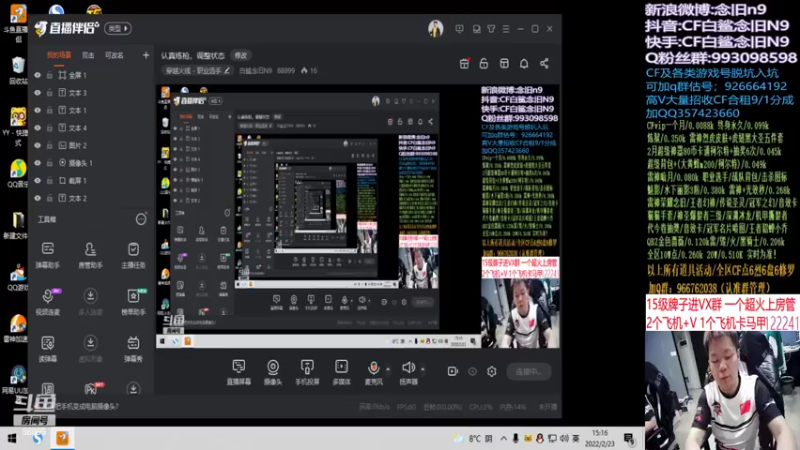
Task: Open settings gear beside record button
Action: coord(491,371)
